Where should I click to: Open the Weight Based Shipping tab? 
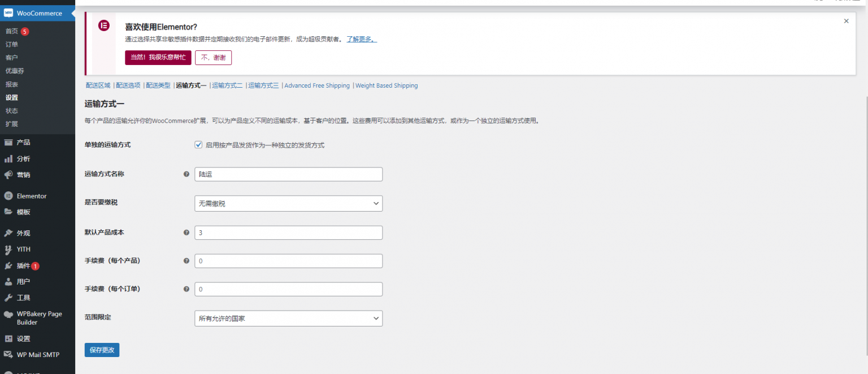pyautogui.click(x=387, y=86)
